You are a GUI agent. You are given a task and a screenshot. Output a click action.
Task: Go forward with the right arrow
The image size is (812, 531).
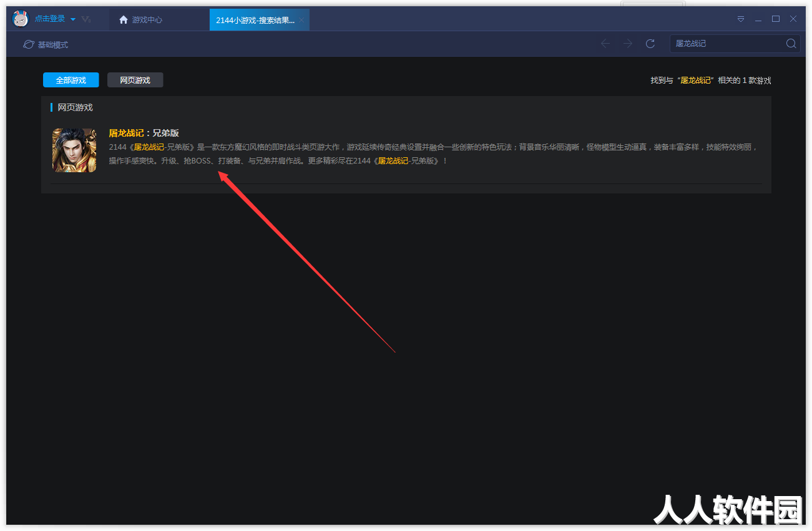point(628,44)
